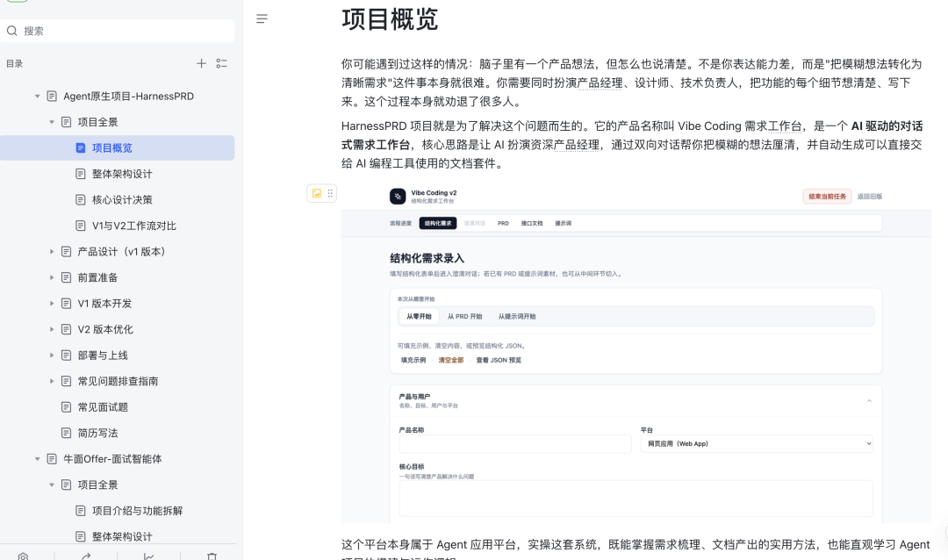Expand the 产品设计（v1 版本）node

tap(52, 252)
